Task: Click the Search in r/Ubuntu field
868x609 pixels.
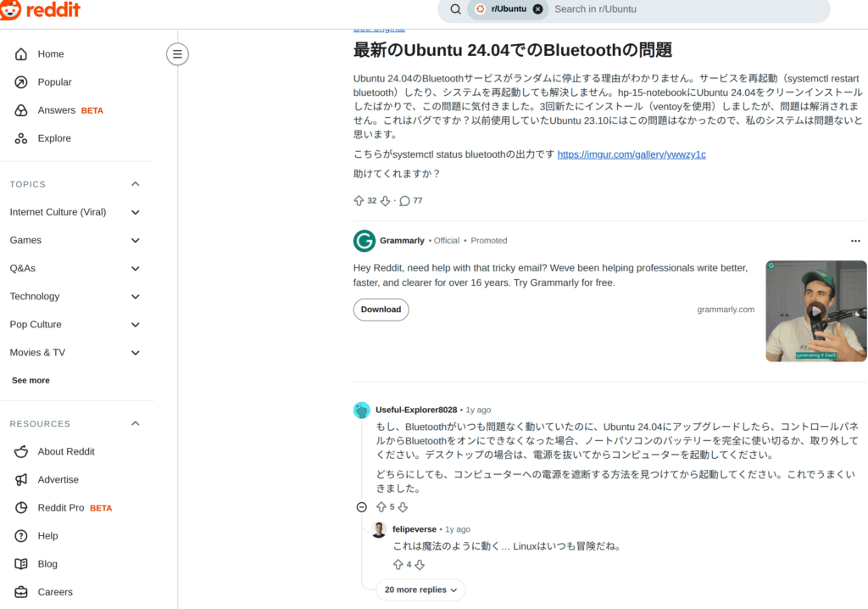Action: 678,9
